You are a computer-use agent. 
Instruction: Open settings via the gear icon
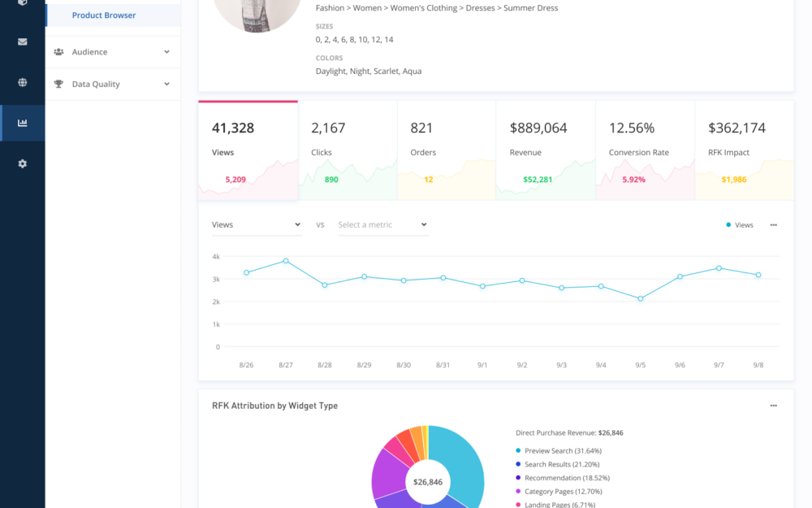pyautogui.click(x=22, y=163)
